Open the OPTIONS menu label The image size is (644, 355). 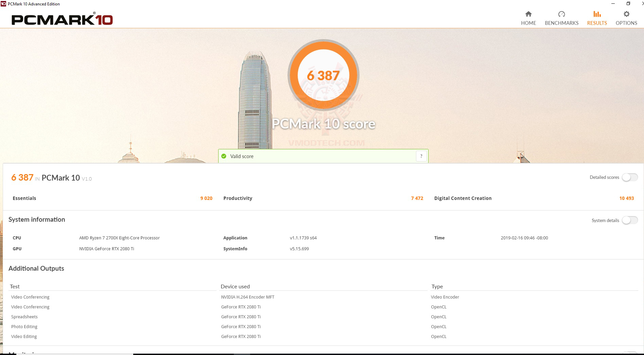626,23
